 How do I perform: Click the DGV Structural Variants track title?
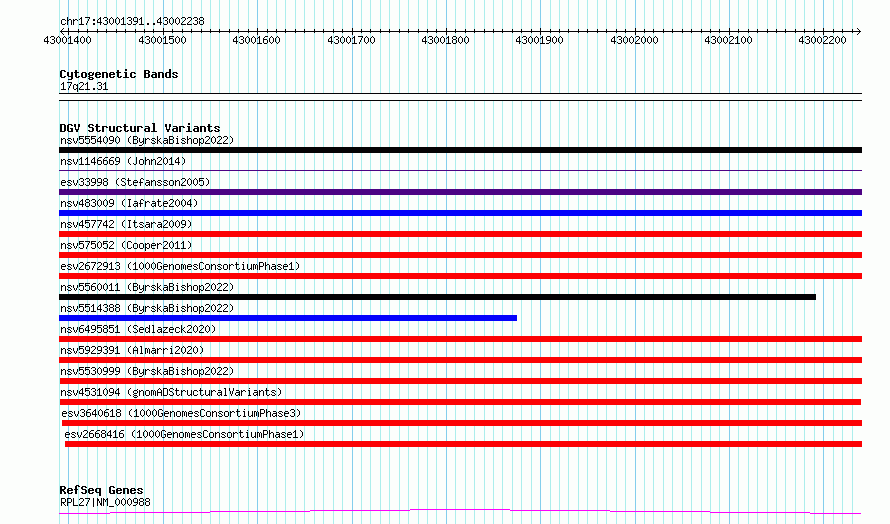pyautogui.click(x=140, y=128)
